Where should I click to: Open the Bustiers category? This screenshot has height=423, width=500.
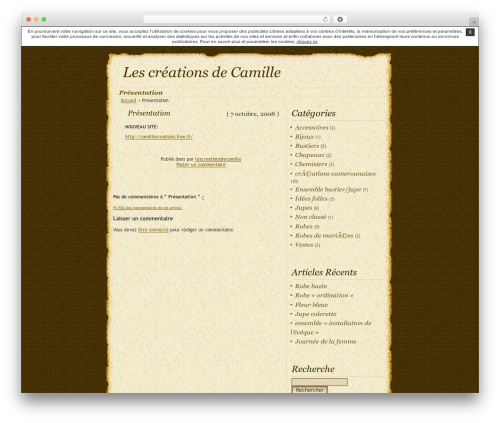[307, 146]
